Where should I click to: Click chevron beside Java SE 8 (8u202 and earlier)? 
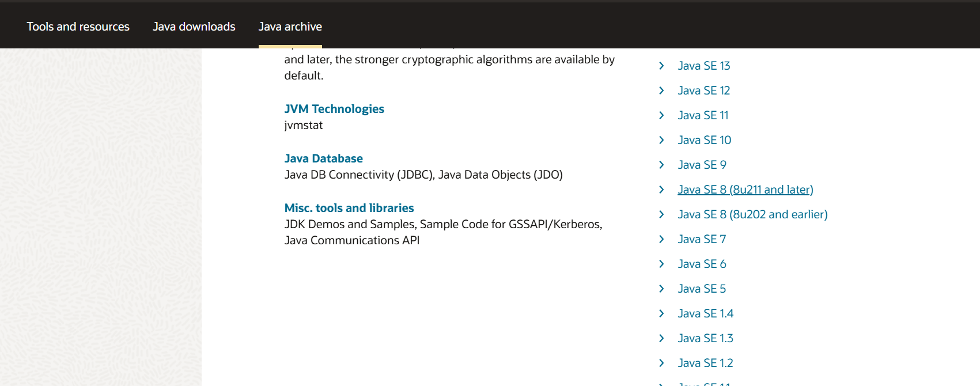click(661, 214)
